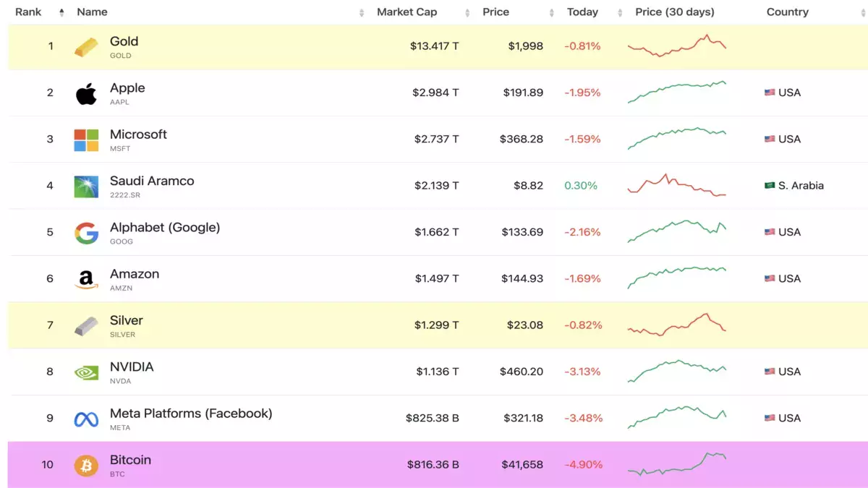
Task: Open the Apple company link
Action: (x=127, y=88)
